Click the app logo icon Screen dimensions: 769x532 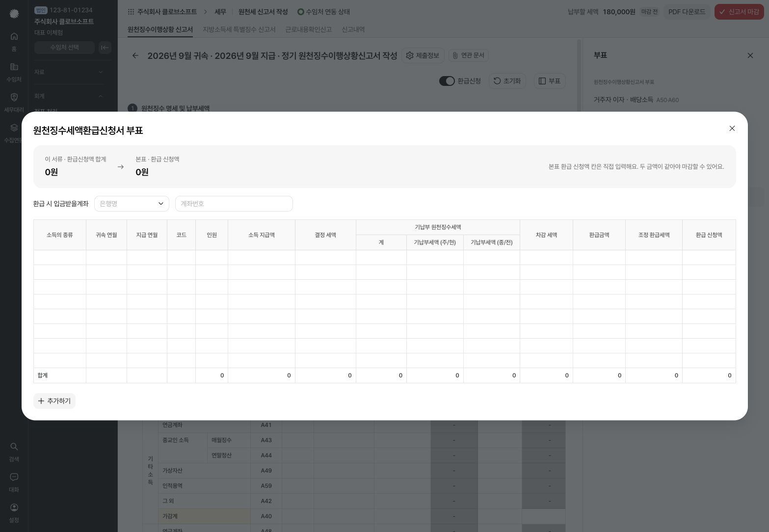click(14, 13)
